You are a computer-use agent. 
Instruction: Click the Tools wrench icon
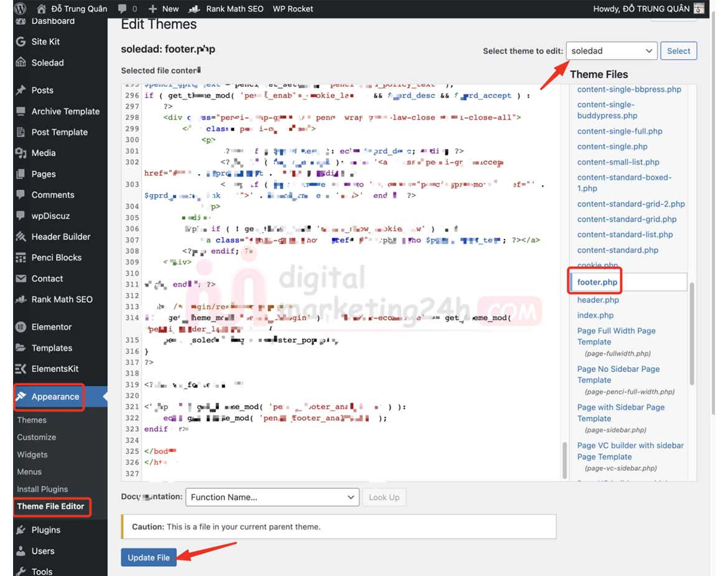[x=21, y=572]
